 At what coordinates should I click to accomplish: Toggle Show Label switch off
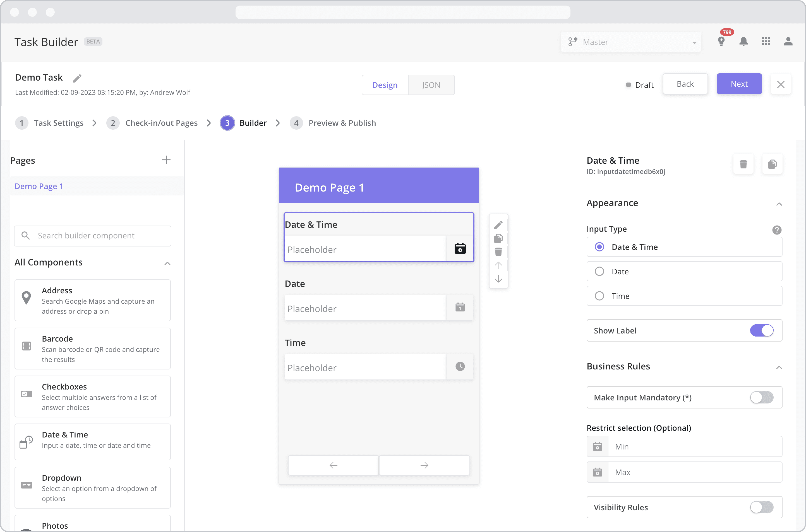pos(762,330)
